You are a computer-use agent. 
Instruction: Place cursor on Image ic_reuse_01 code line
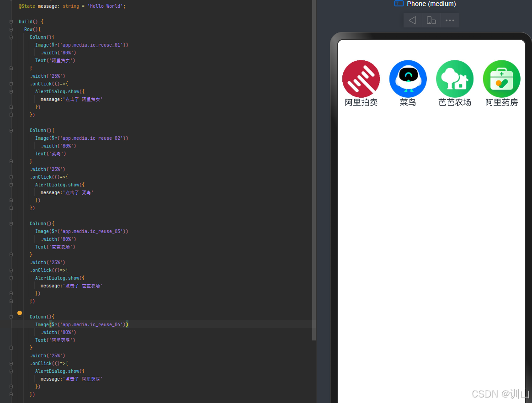81,45
